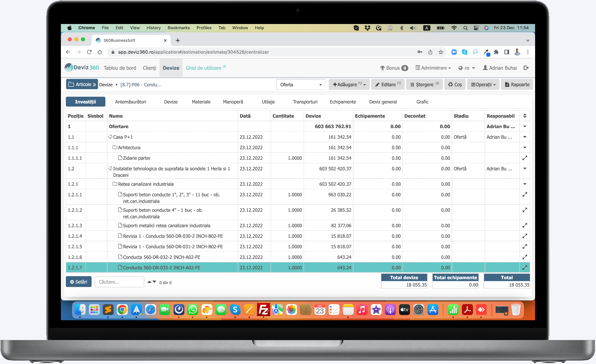Focus the Căutare search field

(x=119, y=282)
